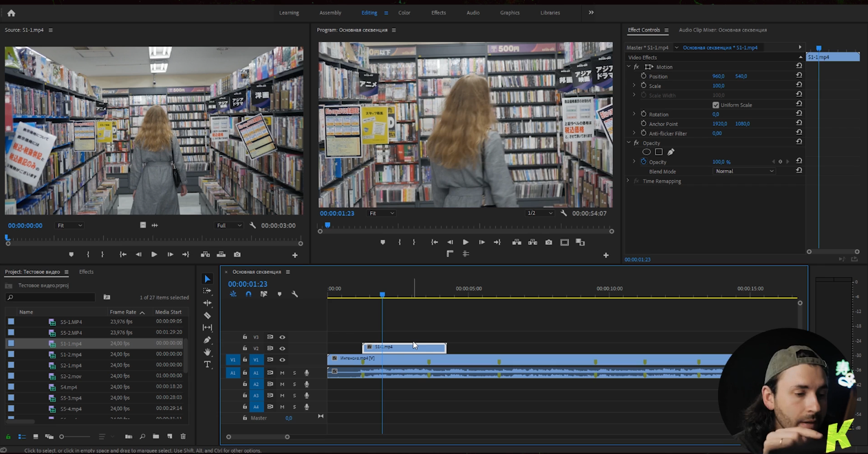Play the Program monitor sequence
This screenshot has height=454, width=868.
[466, 242]
